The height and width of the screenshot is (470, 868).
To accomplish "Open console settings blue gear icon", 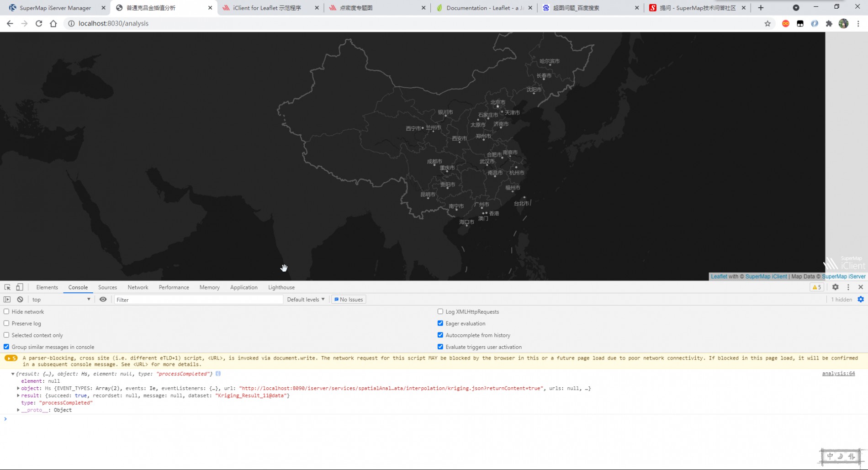I will coord(861,300).
